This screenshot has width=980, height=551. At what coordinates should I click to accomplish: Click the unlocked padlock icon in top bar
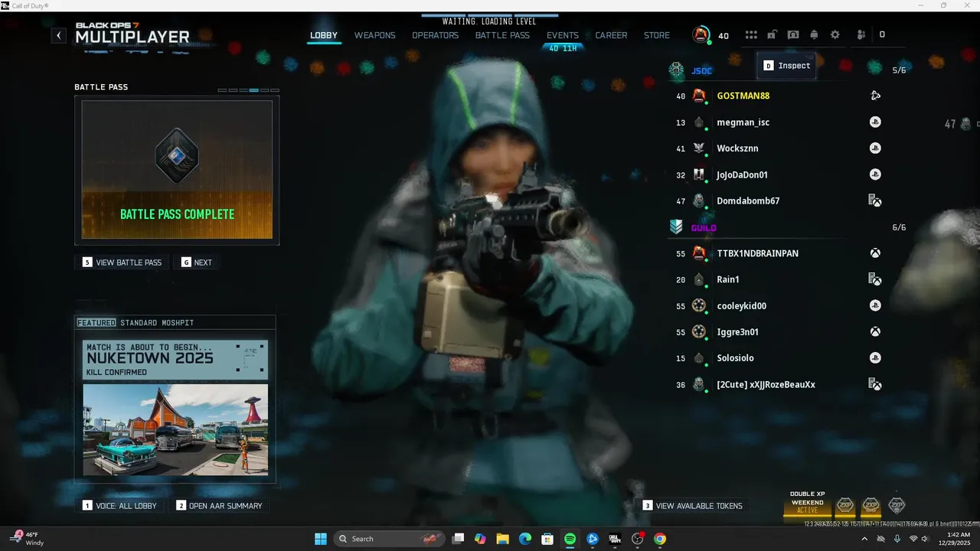click(773, 34)
